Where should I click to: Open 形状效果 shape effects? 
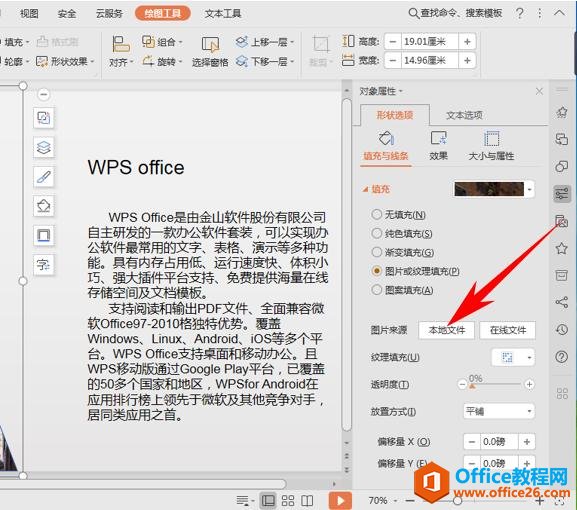coord(65,61)
